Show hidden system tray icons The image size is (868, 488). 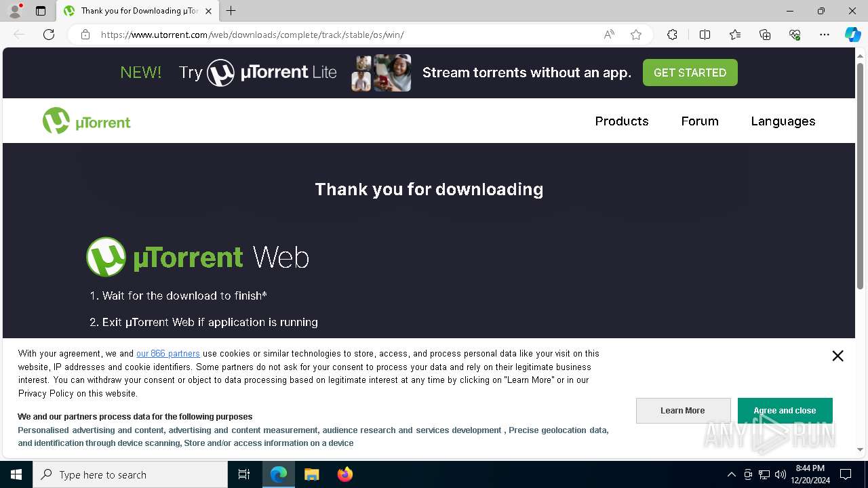point(731,474)
